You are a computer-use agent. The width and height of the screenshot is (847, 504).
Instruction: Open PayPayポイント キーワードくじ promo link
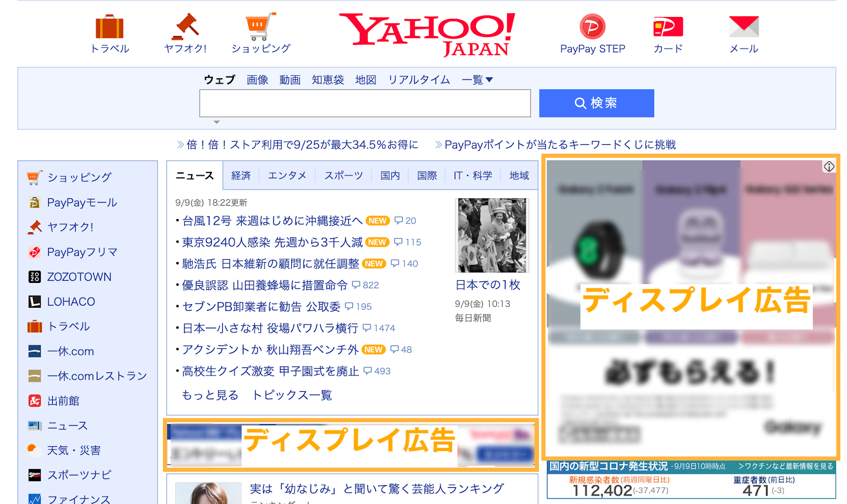560,145
